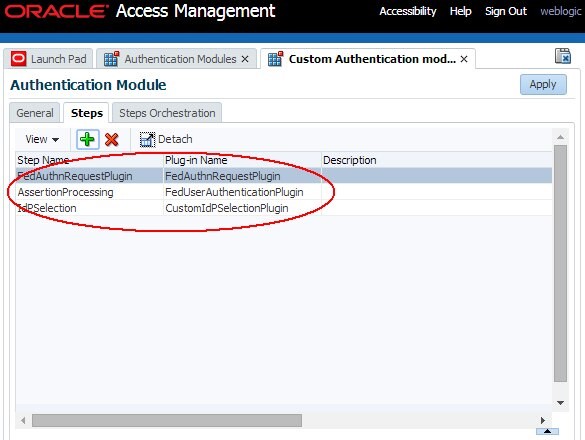Select the AssertionProcessing step row
This screenshot has width=585, height=440.
click(x=284, y=192)
